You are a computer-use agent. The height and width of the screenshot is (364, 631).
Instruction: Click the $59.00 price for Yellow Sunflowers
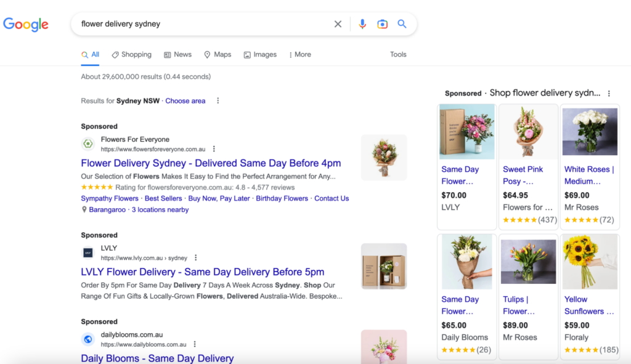pyautogui.click(x=577, y=325)
